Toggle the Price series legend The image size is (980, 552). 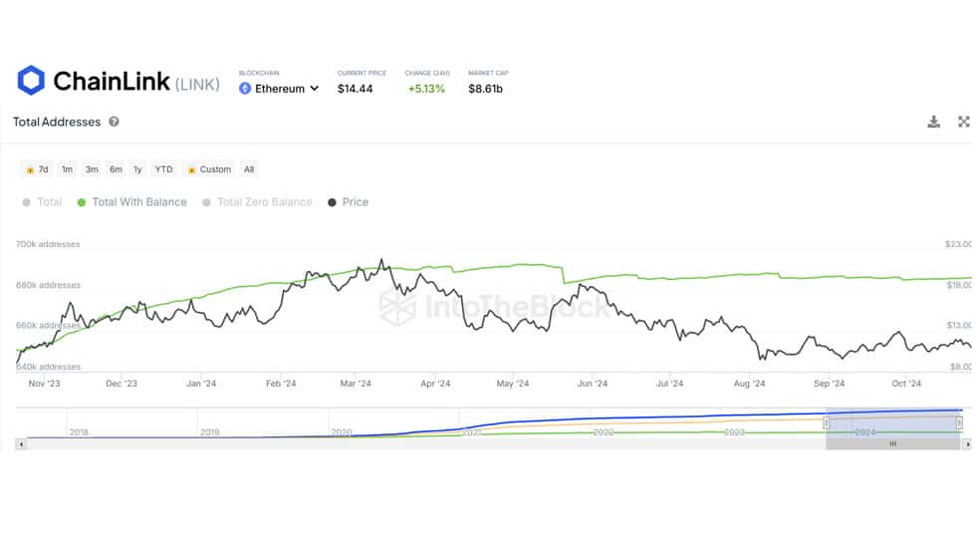click(349, 202)
